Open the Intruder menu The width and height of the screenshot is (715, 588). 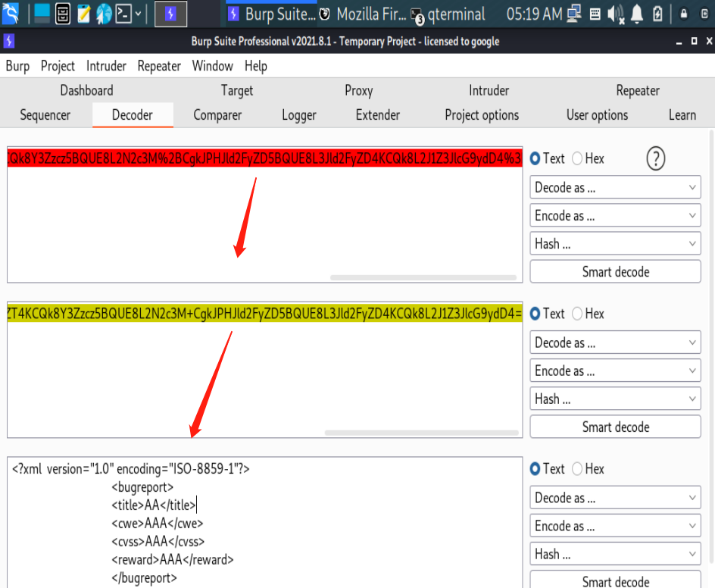106,66
